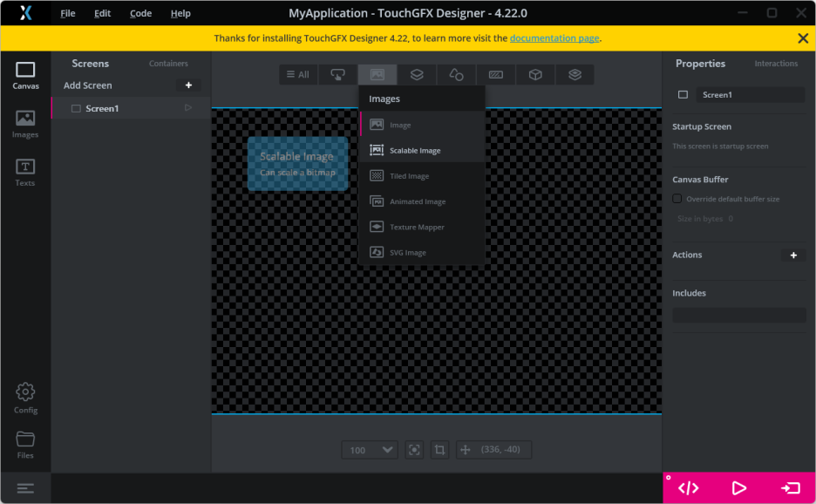Select Screen1 in the screens list
This screenshot has height=504, width=816.
[131, 108]
